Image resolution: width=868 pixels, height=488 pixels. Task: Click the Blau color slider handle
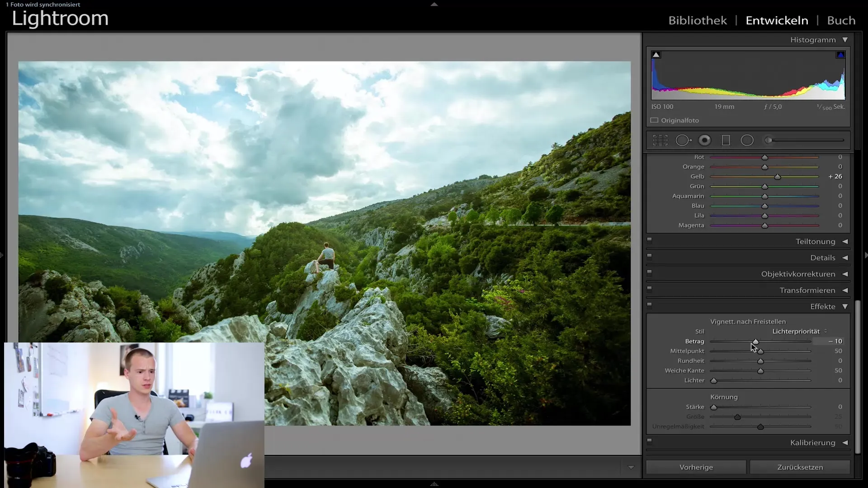pyautogui.click(x=764, y=206)
